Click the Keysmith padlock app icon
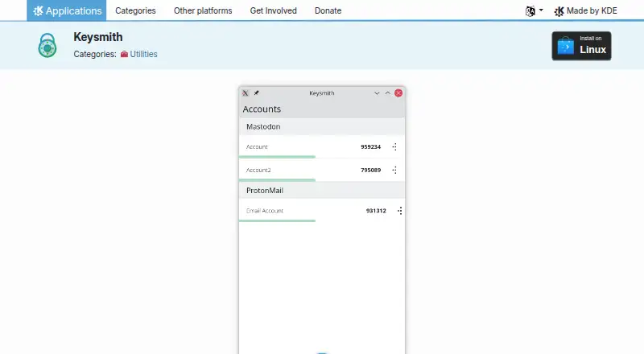 click(47, 45)
